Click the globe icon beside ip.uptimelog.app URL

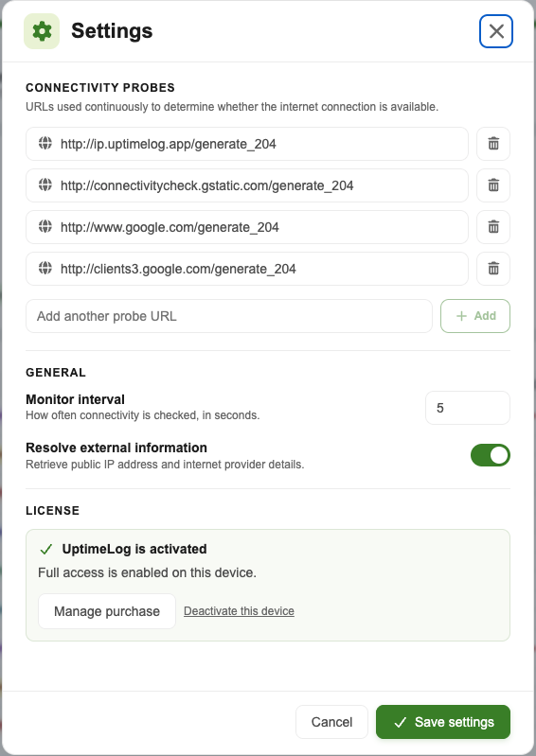click(x=45, y=143)
